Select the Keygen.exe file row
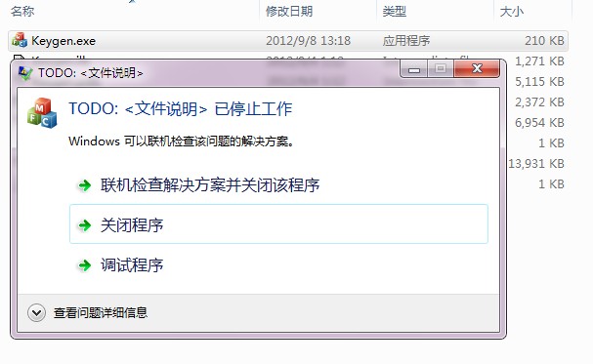The height and width of the screenshot is (364, 593). tap(288, 41)
